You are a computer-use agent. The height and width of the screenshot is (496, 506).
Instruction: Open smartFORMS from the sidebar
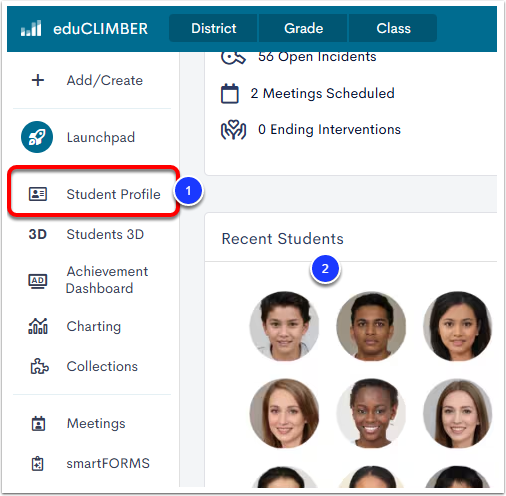108,463
